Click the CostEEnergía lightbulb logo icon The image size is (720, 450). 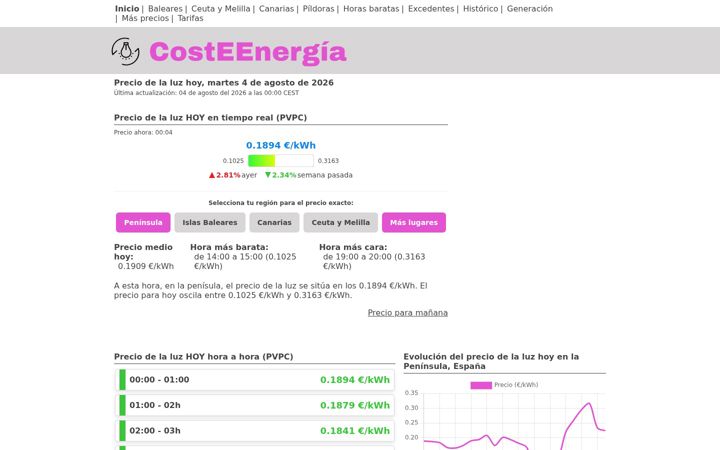pos(125,51)
